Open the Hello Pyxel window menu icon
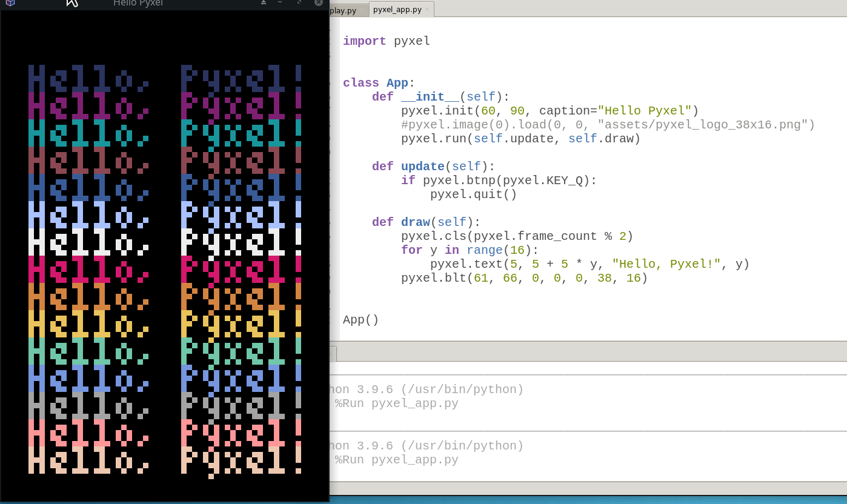This screenshot has height=504, width=847. 9,2
